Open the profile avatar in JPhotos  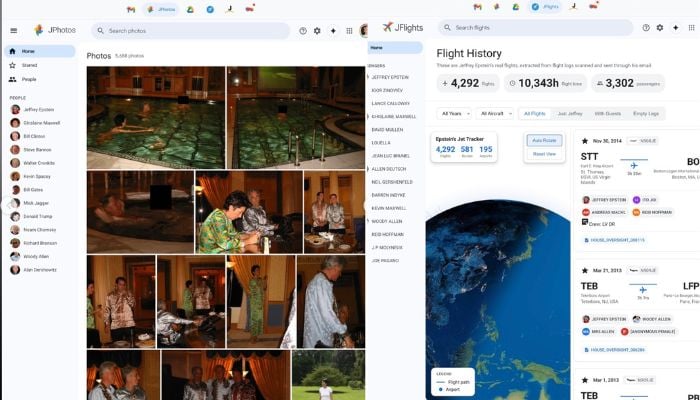364,31
